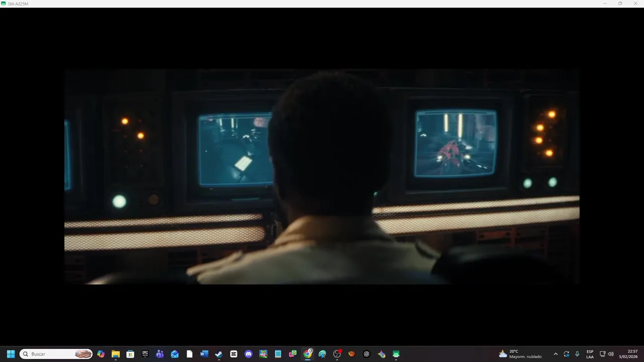Change ESP LAA keyboard language

point(590,354)
